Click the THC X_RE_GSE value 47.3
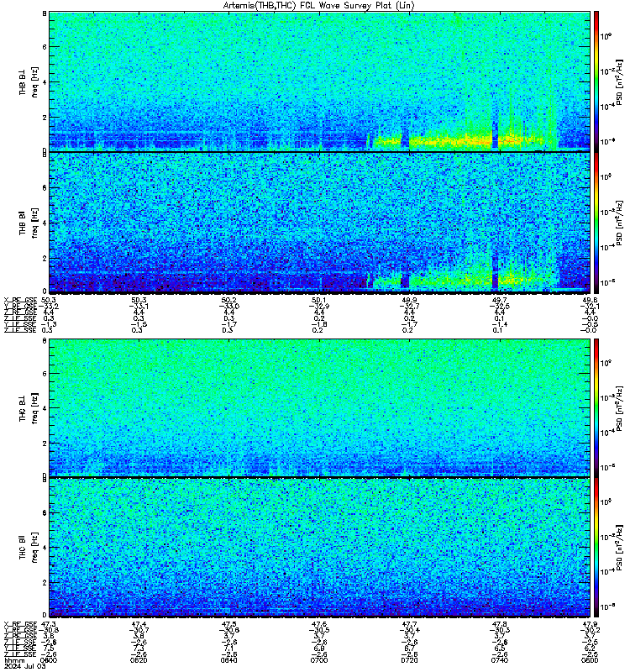Screen dimensions: 630x672 click(49, 624)
